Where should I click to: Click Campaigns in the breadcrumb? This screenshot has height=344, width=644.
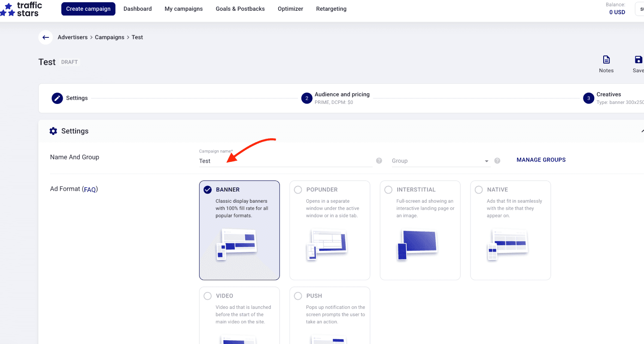tap(109, 37)
